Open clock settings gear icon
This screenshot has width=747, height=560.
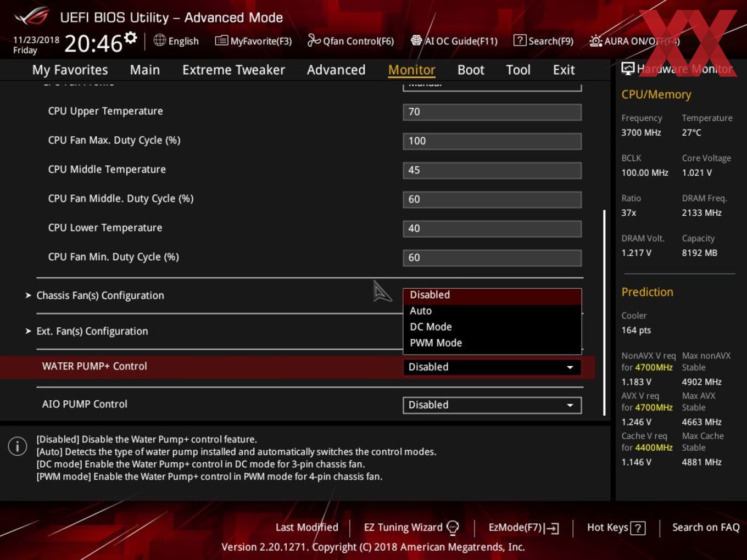130,37
